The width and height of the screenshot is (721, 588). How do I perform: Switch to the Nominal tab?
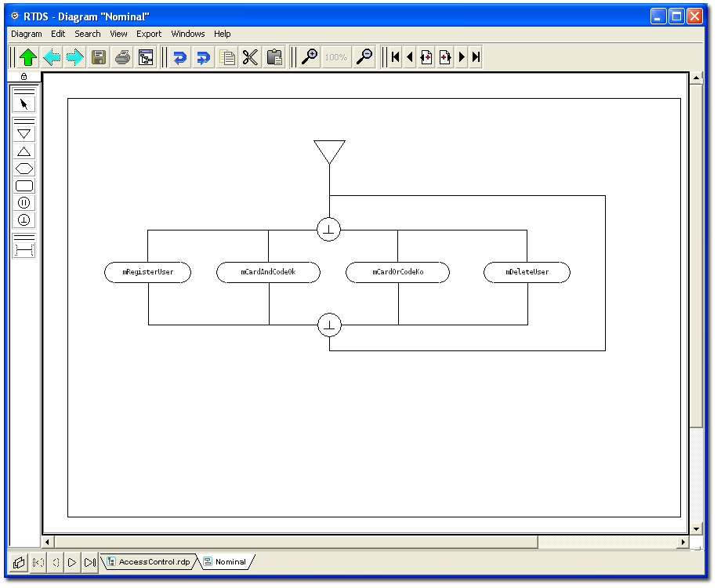tap(226, 562)
